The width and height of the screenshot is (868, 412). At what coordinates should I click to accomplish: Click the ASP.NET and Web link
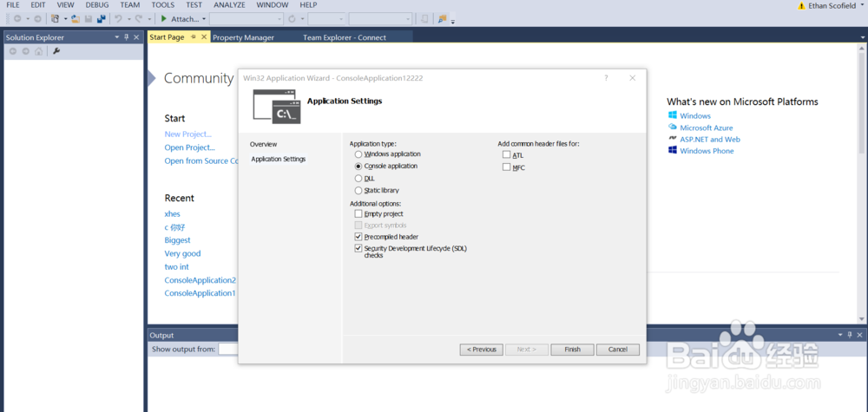[x=710, y=140]
